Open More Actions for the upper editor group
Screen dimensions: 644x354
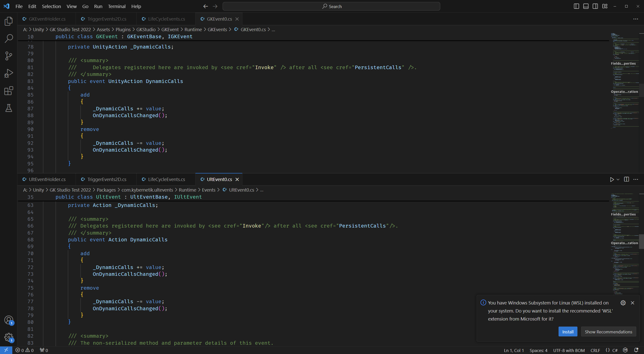pos(636,19)
